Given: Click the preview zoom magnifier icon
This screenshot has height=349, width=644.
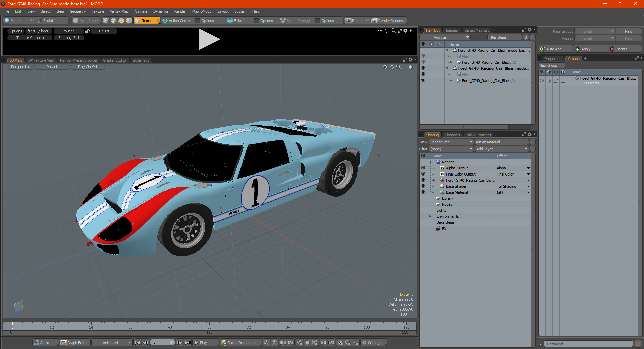Looking at the screenshot, I should (393, 31).
